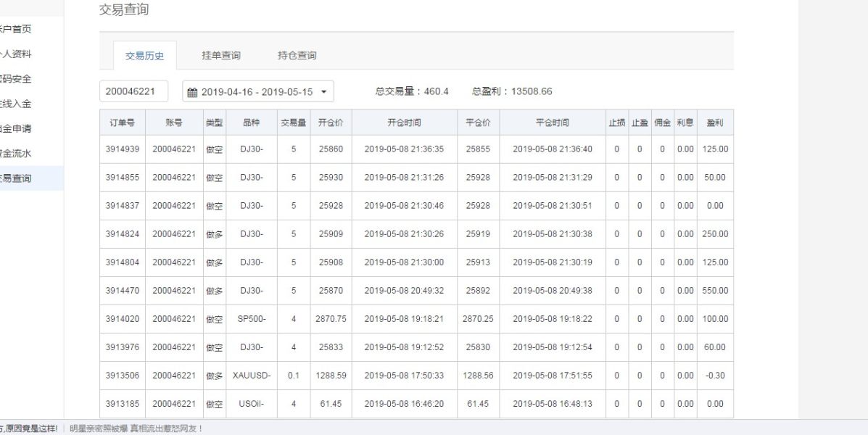Viewport: 868px width, 435px height.
Task: Click the calendar icon in date range picker
Action: (x=192, y=92)
